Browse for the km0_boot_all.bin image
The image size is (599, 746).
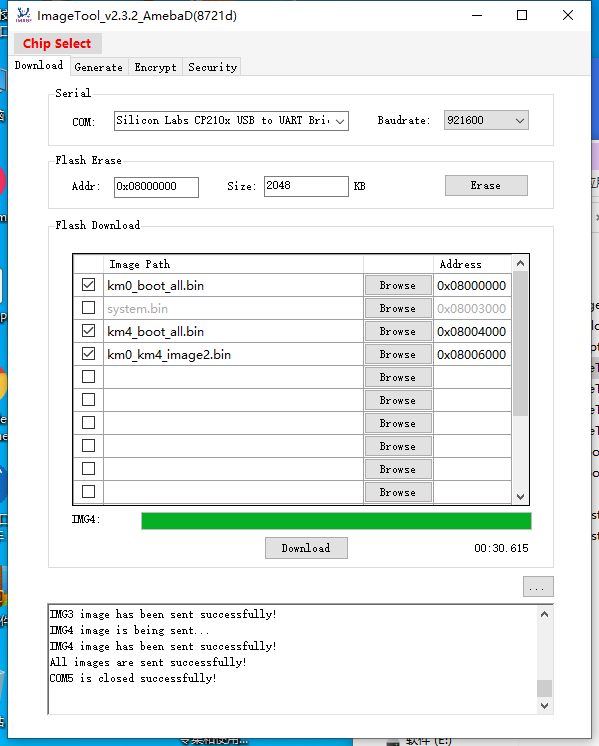pyautogui.click(x=398, y=285)
